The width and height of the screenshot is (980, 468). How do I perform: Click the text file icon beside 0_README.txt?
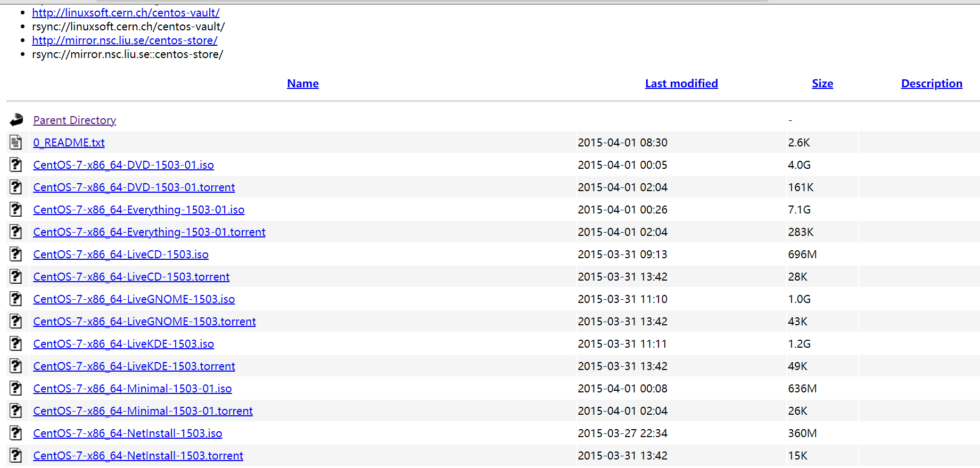point(16,142)
